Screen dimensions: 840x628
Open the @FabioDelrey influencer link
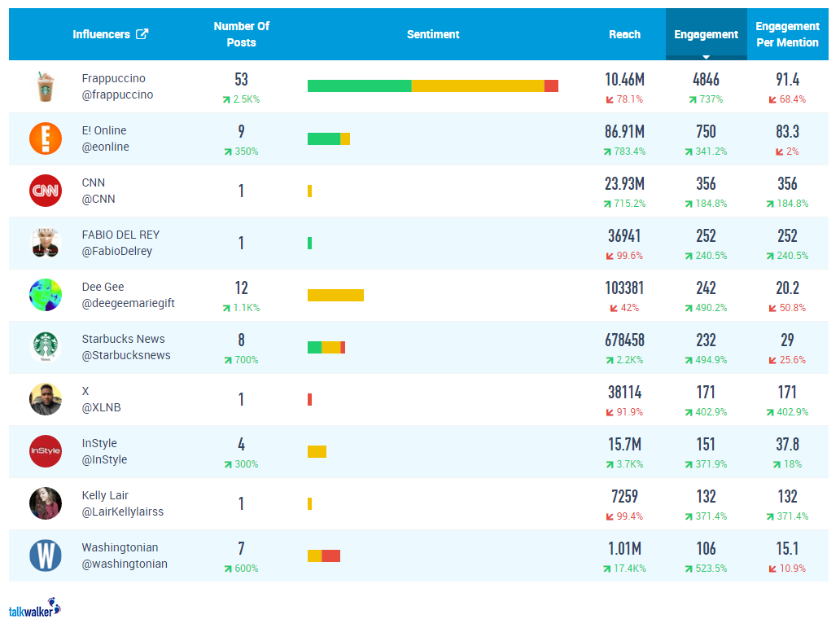click(116, 251)
